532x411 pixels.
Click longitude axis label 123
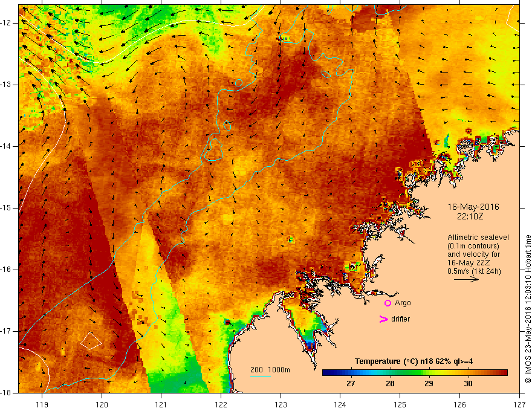281,404
